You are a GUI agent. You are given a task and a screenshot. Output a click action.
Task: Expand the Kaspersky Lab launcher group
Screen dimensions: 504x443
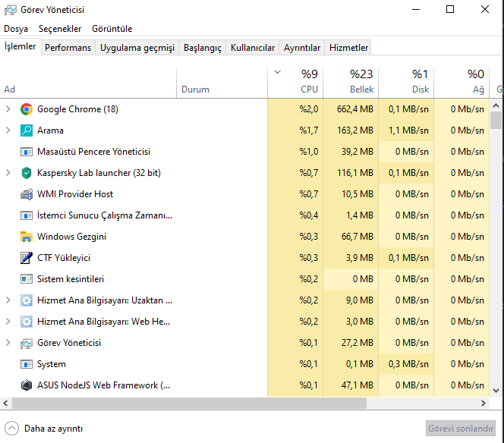[8, 173]
